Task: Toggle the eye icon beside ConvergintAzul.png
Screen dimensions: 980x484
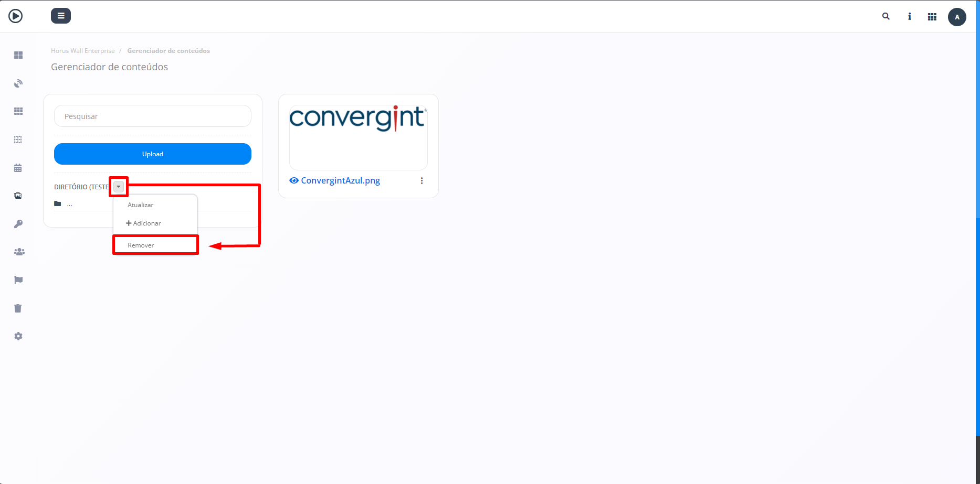Action: point(294,180)
